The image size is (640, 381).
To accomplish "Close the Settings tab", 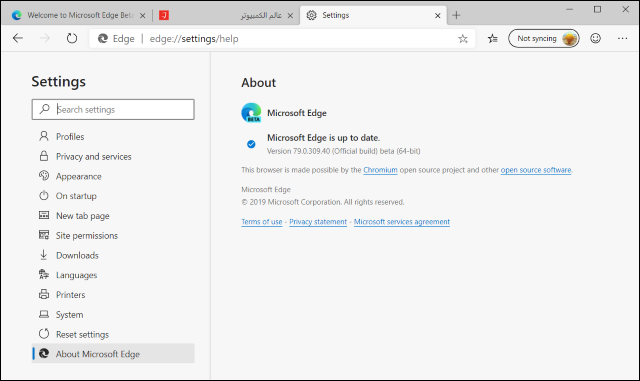I will click(438, 16).
